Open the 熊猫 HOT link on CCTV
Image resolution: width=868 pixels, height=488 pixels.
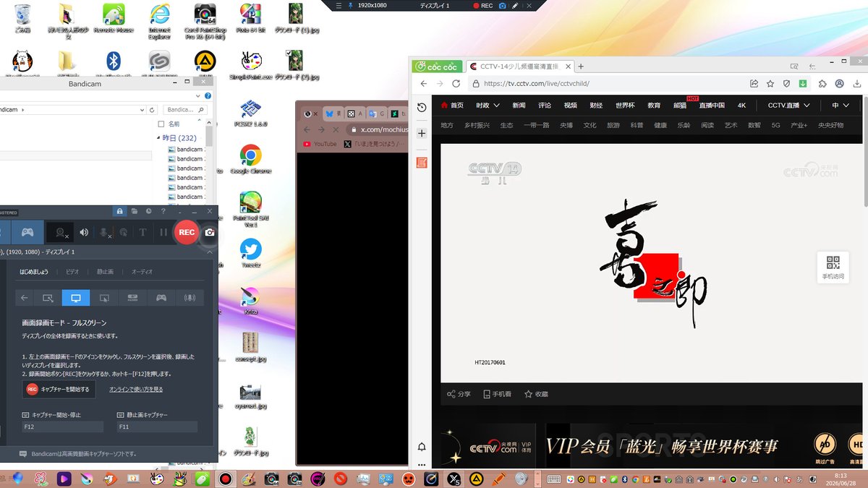(x=681, y=104)
